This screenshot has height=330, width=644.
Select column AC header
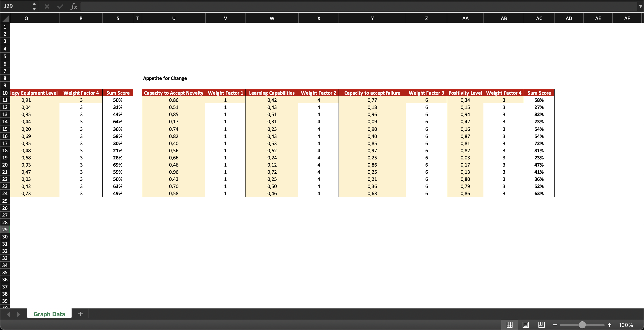coord(539,18)
